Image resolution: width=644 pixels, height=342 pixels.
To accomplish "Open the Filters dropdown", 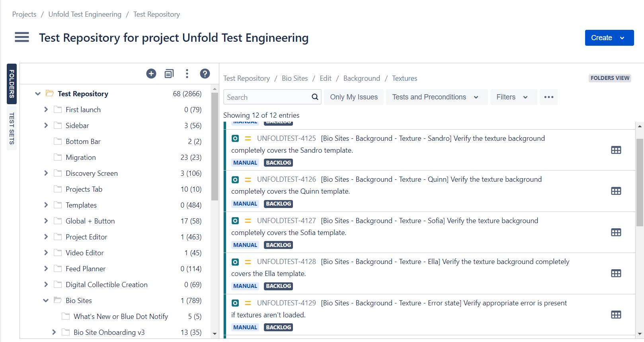I will [513, 97].
